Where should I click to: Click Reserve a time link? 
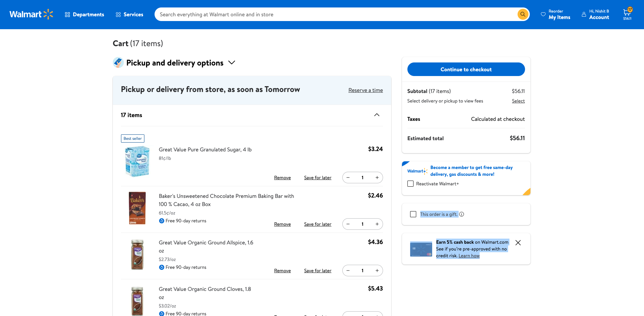point(365,90)
